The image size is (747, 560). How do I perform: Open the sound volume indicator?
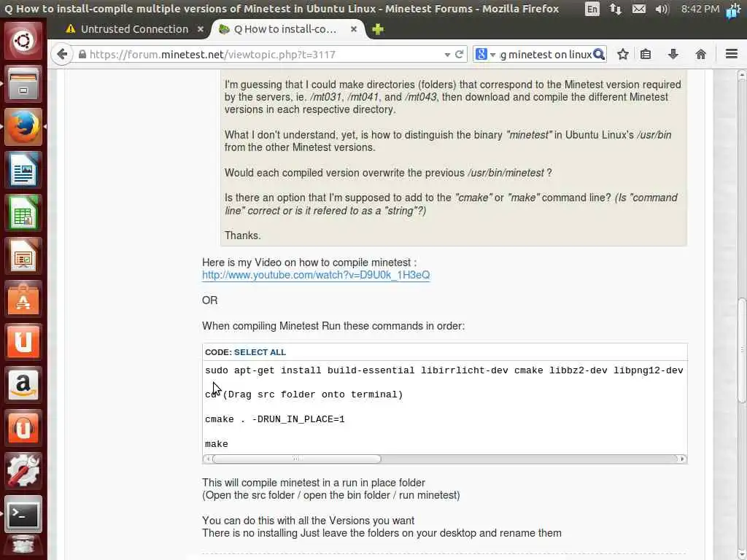(x=662, y=9)
